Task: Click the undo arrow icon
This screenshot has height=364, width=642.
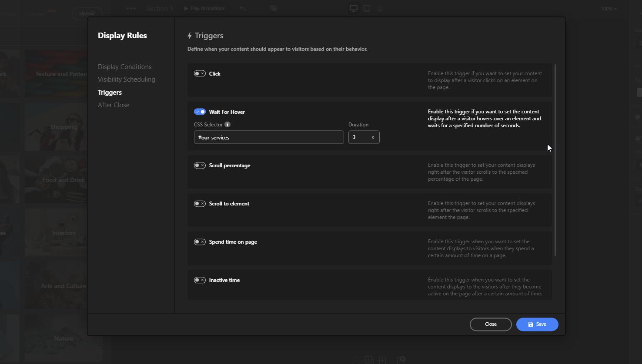Action: click(243, 8)
